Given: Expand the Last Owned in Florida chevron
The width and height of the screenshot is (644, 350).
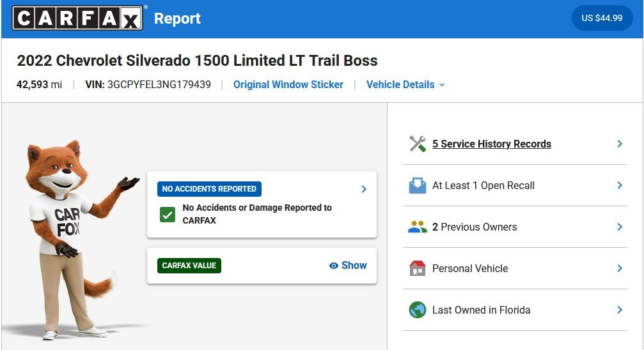Looking at the screenshot, I should coord(620,310).
